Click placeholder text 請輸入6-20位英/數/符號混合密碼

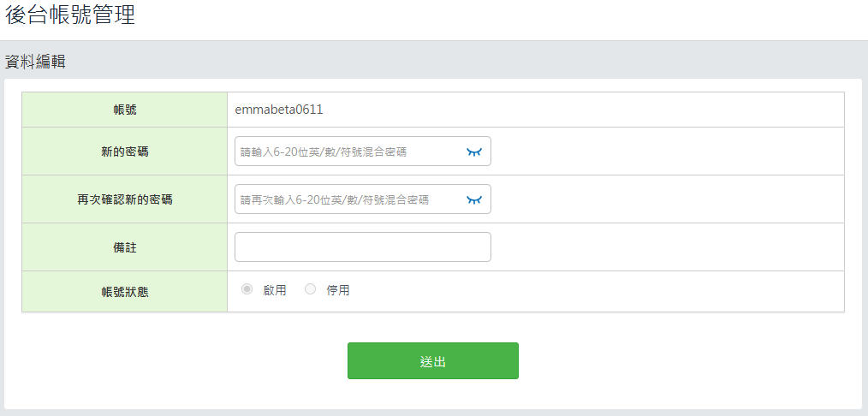[x=324, y=152]
